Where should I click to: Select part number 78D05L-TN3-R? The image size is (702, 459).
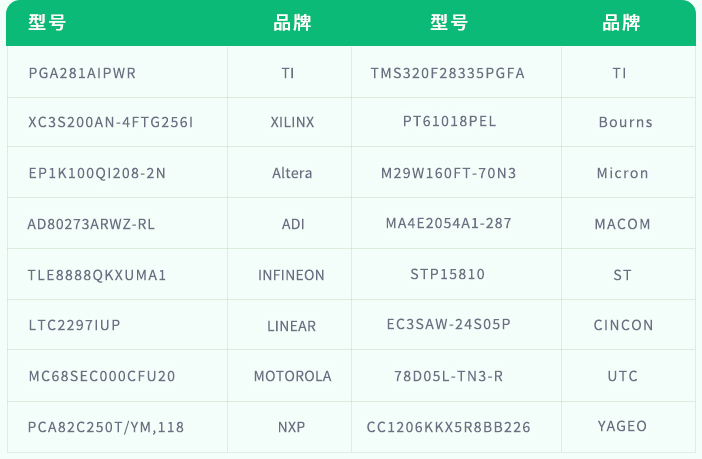(x=449, y=376)
